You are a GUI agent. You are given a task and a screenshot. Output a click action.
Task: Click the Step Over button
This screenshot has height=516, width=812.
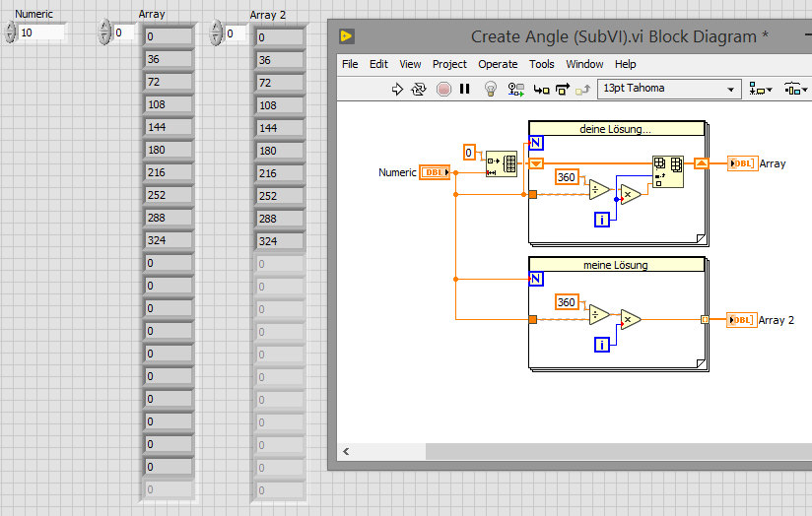[x=562, y=89]
